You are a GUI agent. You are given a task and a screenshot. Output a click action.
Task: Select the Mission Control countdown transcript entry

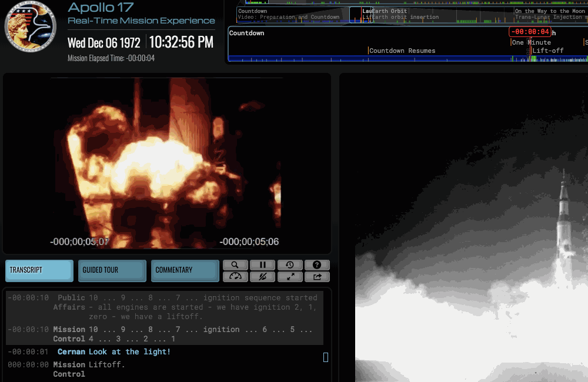point(164,334)
